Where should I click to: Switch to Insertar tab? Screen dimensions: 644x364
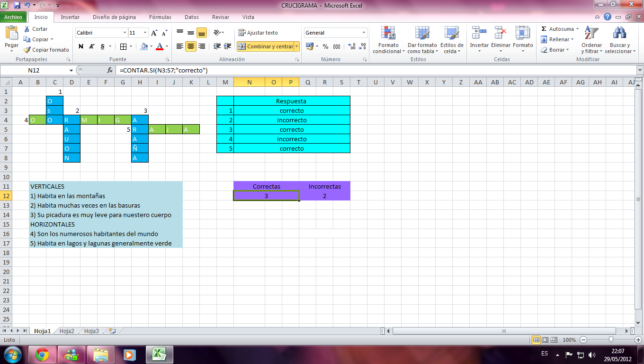click(x=70, y=17)
